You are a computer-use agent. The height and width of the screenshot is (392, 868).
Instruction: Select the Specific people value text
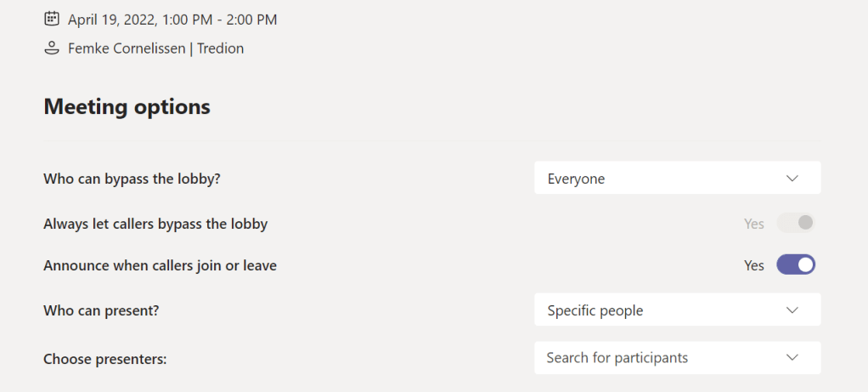(x=595, y=310)
